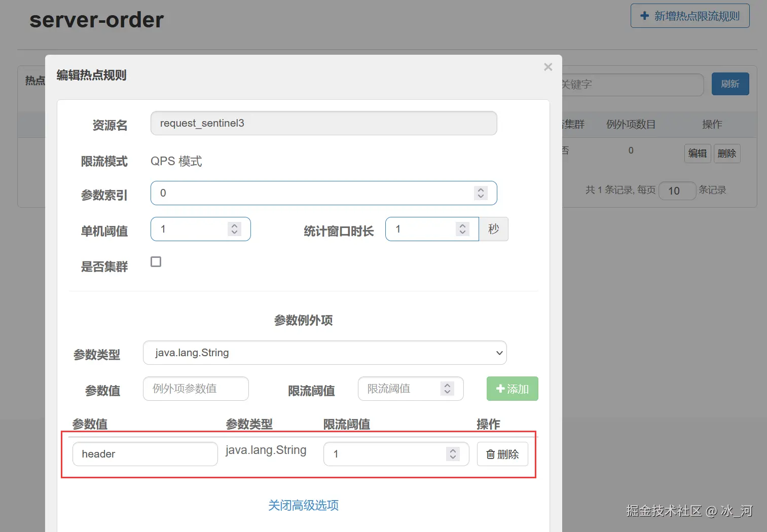Open the 参数类型 java.lang.String dropdown
The image size is (767, 532).
pyautogui.click(x=324, y=353)
